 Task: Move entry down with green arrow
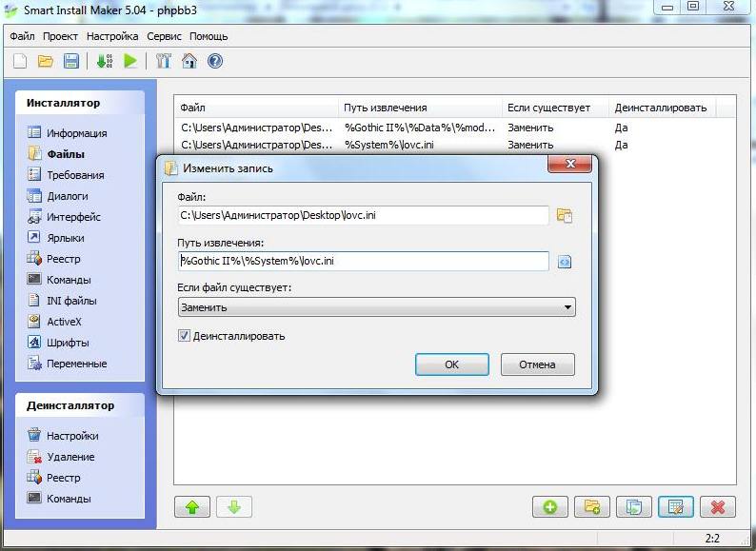tap(234, 507)
